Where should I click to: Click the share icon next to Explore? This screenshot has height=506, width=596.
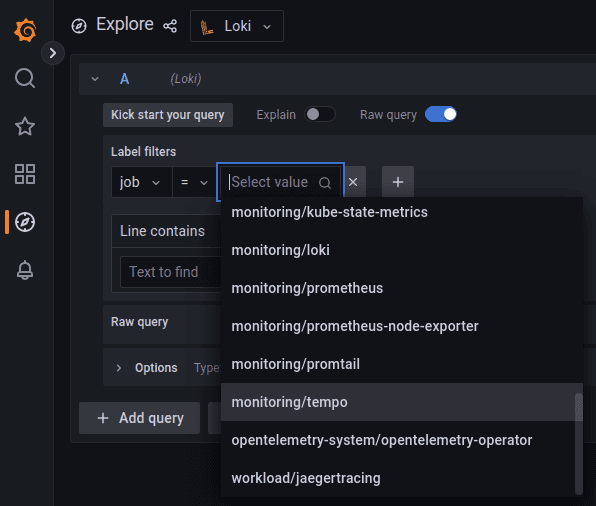[170, 26]
